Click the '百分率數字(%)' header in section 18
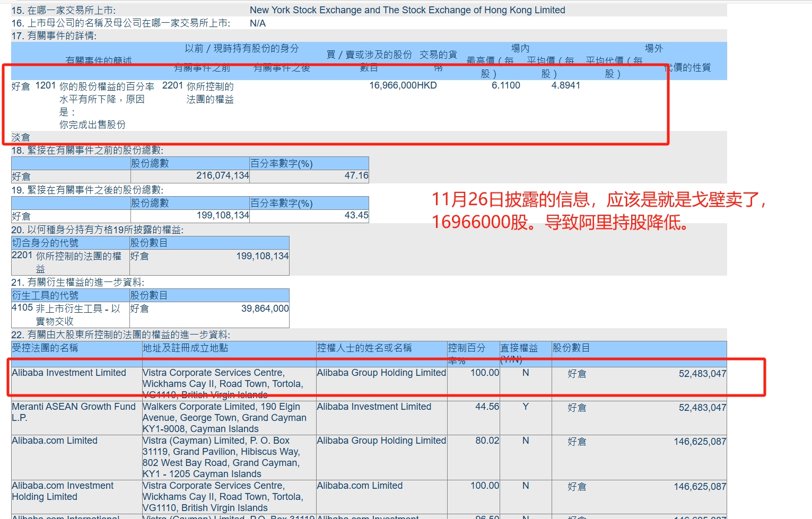The width and height of the screenshot is (812, 519). (x=282, y=164)
